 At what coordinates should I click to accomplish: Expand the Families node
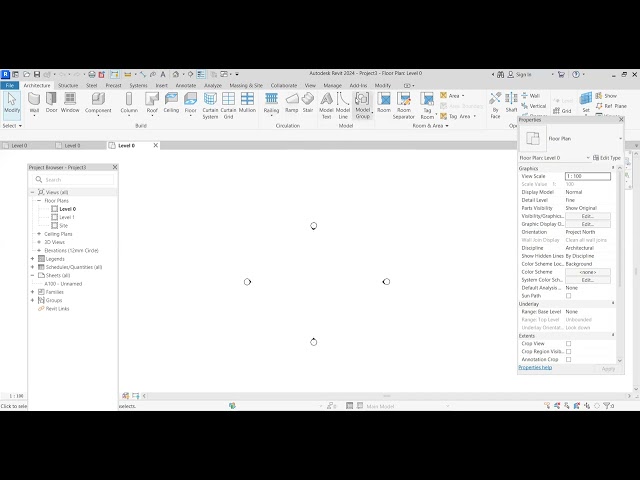point(33,292)
